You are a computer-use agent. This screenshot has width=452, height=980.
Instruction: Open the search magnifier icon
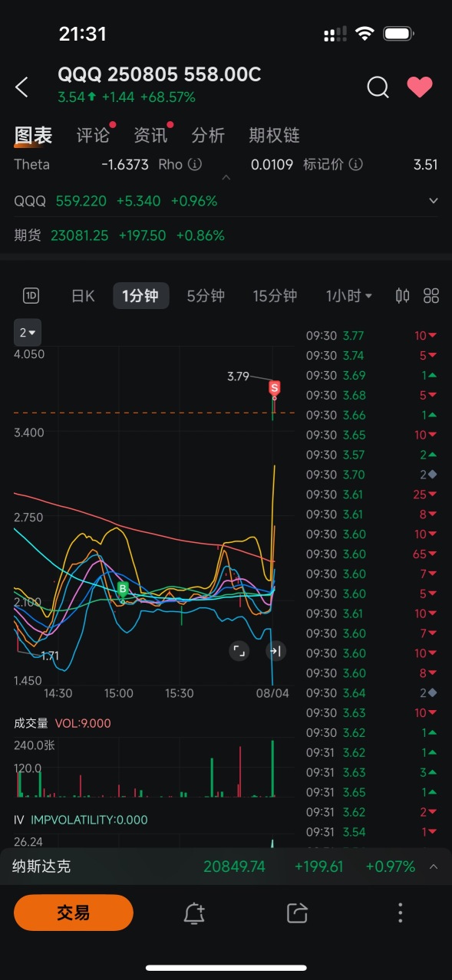pyautogui.click(x=378, y=87)
